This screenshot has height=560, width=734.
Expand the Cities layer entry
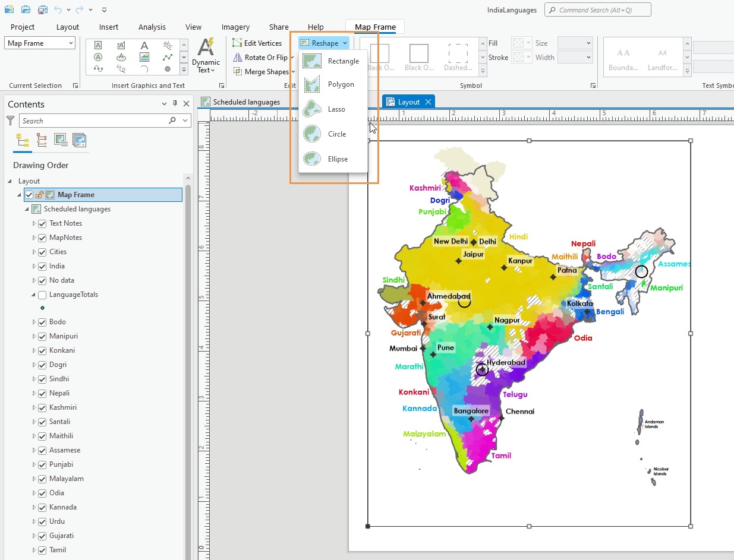click(34, 251)
